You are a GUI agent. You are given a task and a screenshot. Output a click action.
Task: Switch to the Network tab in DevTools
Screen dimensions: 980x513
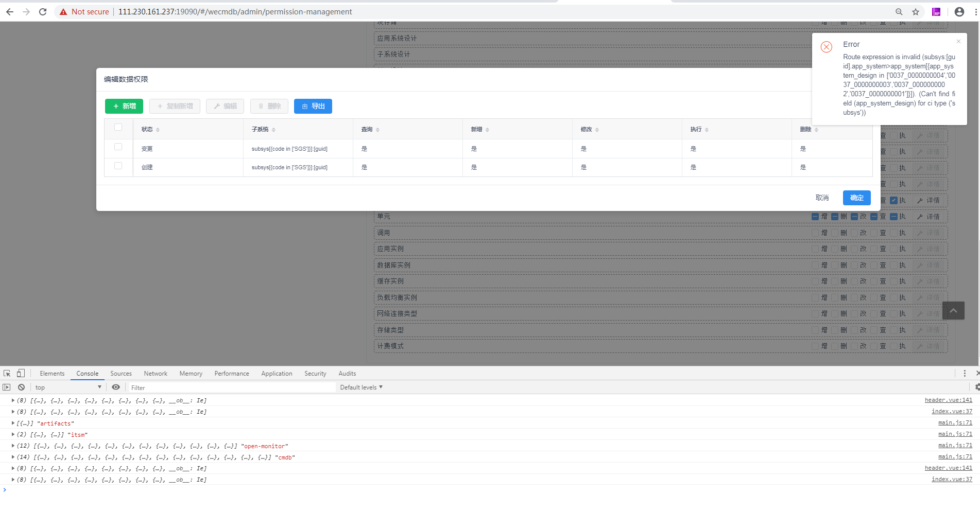point(156,373)
